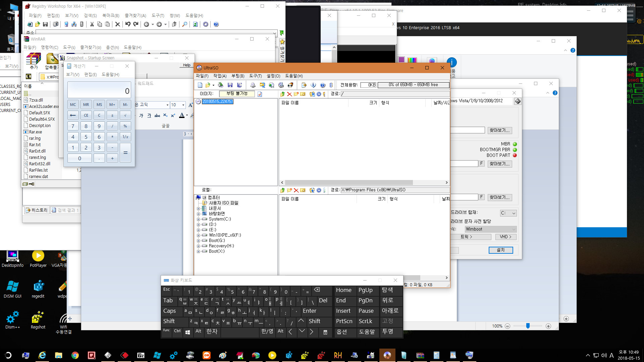Click Undo arrow in Registry Workshop toolbar

coord(128,24)
